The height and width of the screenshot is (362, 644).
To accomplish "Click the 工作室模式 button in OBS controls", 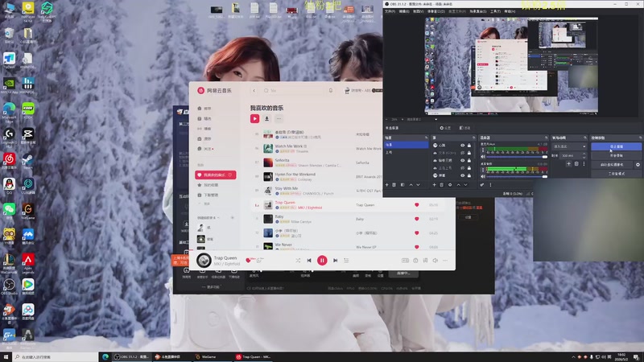I will click(616, 174).
